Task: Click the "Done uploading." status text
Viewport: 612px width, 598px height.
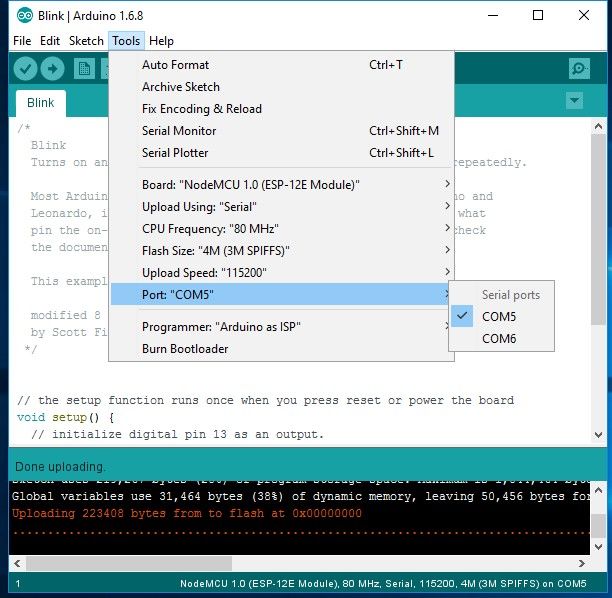Action: coord(60,466)
